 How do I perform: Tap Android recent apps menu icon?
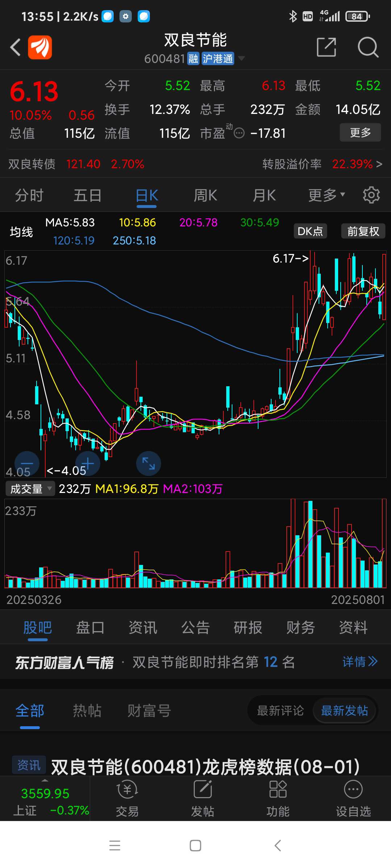click(x=115, y=846)
